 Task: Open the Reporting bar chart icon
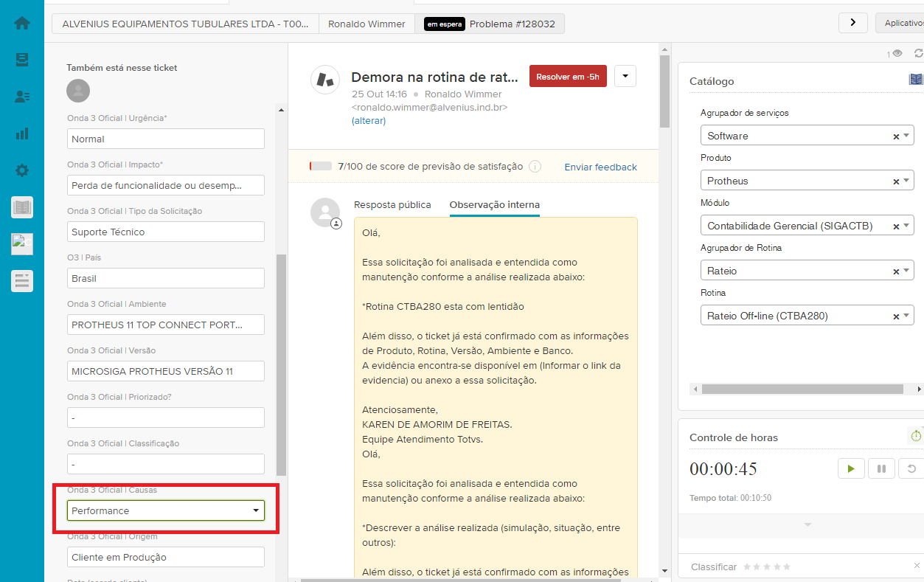click(x=22, y=134)
